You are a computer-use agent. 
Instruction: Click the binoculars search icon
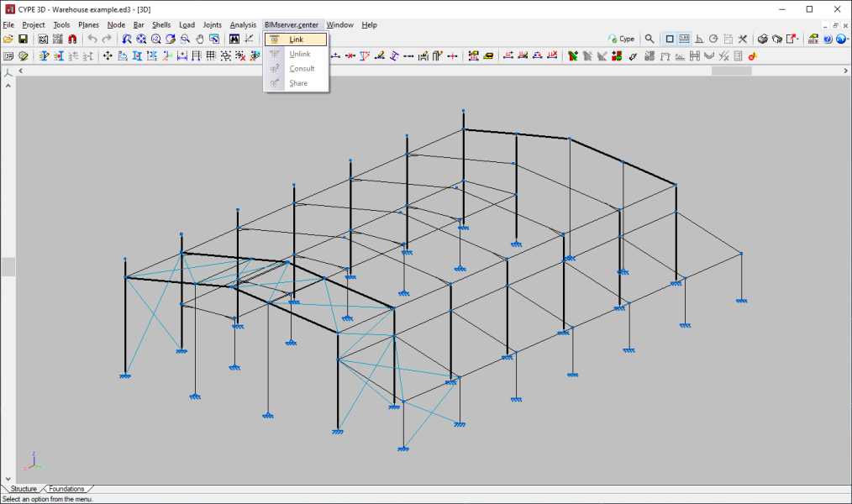click(x=234, y=39)
